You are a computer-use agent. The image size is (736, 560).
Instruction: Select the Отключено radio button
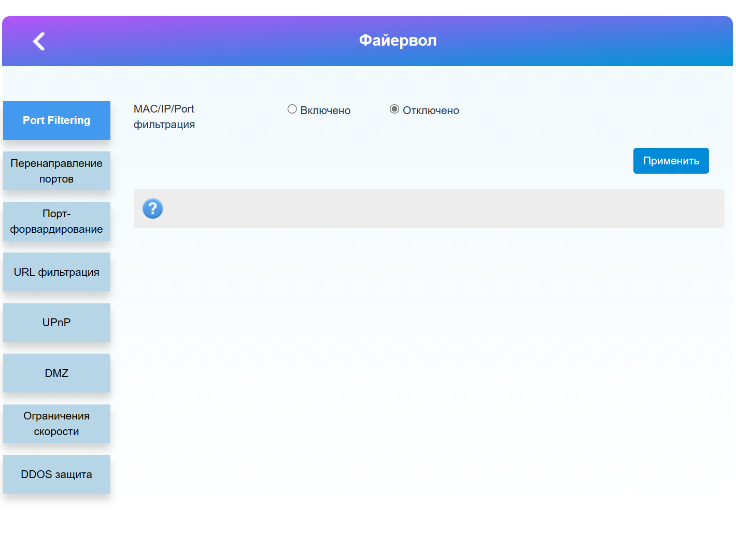[x=394, y=109]
